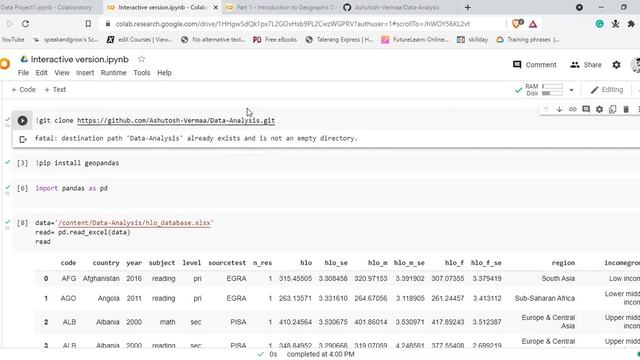Open the edX Courses bookmark

point(139,40)
